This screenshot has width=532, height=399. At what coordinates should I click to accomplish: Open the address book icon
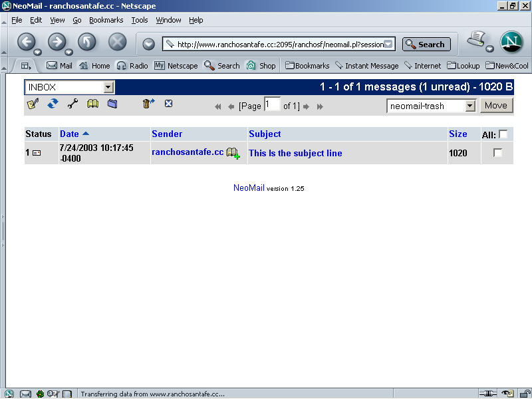coord(92,104)
